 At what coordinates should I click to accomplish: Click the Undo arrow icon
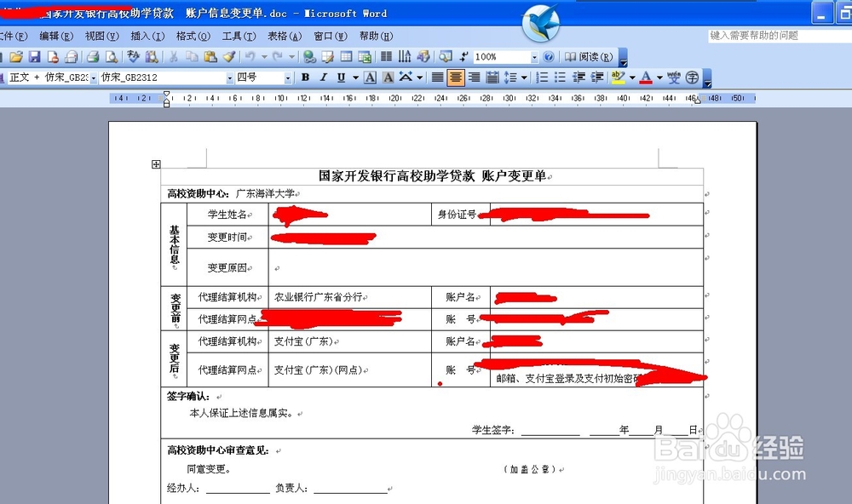pyautogui.click(x=250, y=56)
